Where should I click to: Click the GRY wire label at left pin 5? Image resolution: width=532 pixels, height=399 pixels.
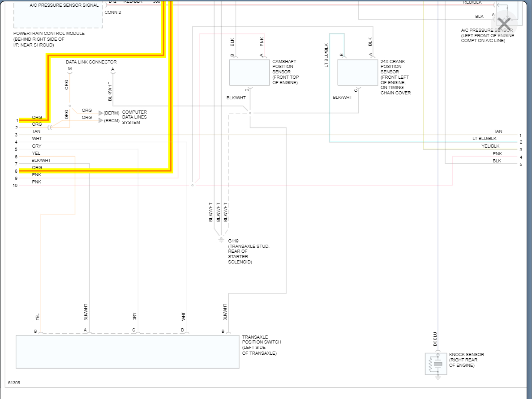click(37, 146)
